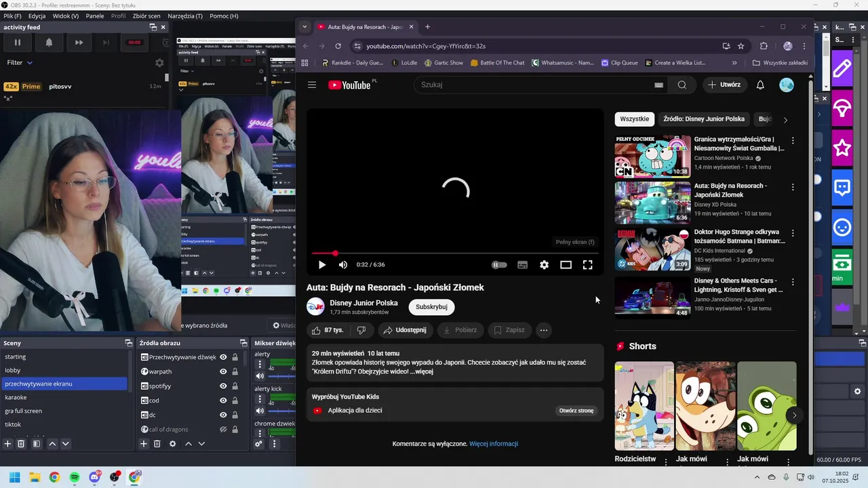Open the Panele menu
This screenshot has width=868, height=488.
(x=95, y=16)
